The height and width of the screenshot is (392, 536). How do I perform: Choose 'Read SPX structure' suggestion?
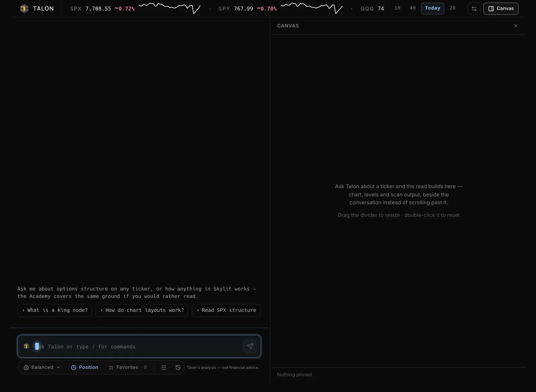tap(226, 310)
